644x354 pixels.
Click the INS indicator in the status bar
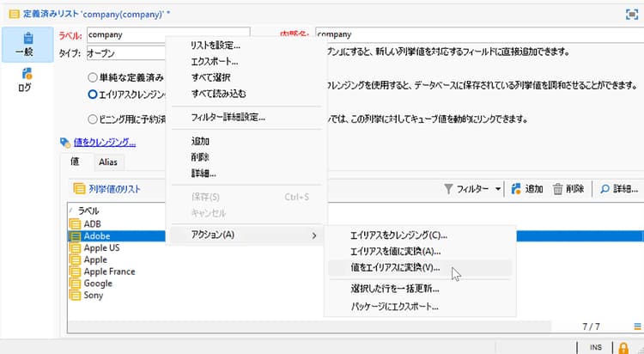point(596,347)
